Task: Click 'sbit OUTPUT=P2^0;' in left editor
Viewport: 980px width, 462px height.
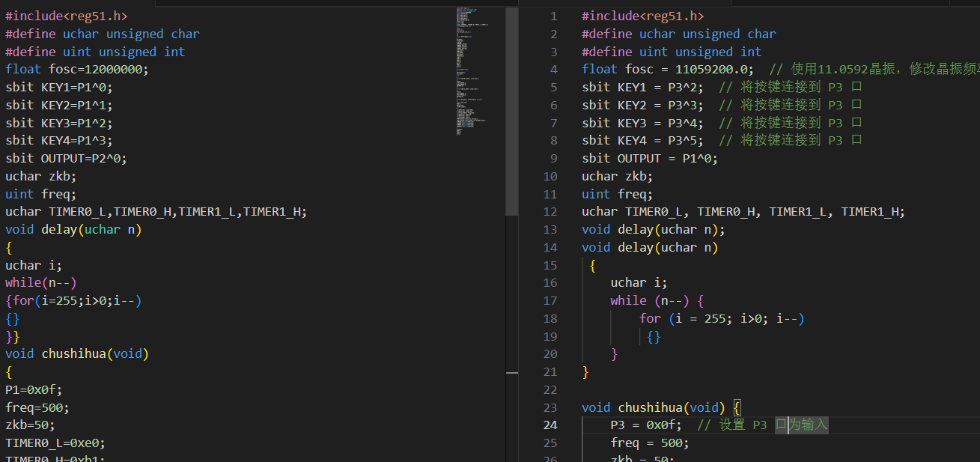Action: [66, 158]
